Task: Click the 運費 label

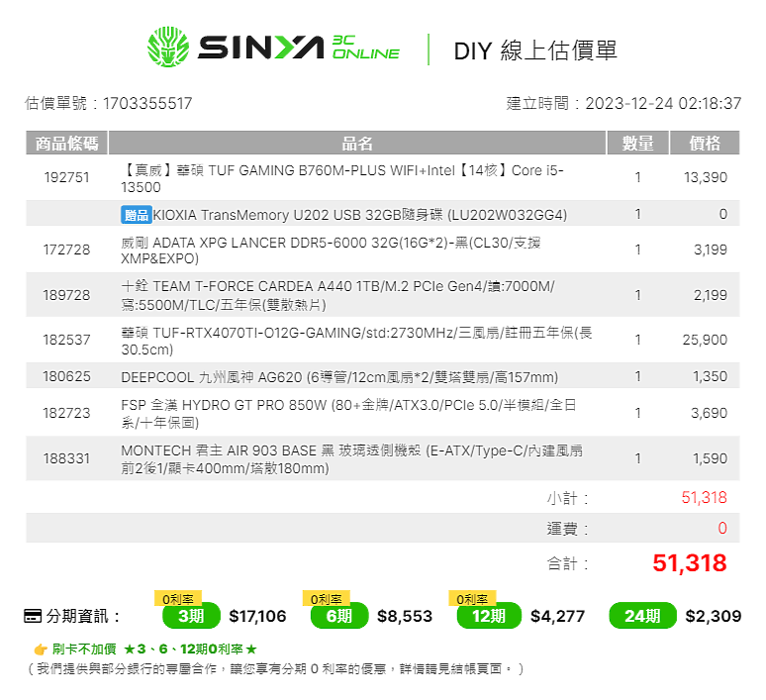Action: [x=567, y=529]
